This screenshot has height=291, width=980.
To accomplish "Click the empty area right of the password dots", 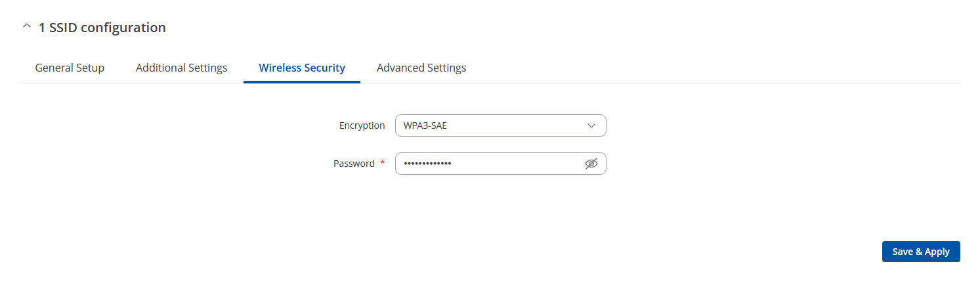I will (x=517, y=164).
